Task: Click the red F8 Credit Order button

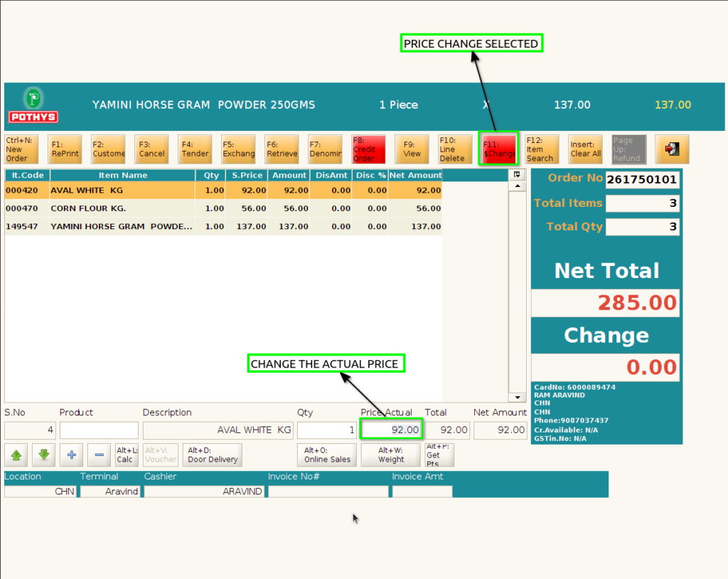Action: click(369, 149)
